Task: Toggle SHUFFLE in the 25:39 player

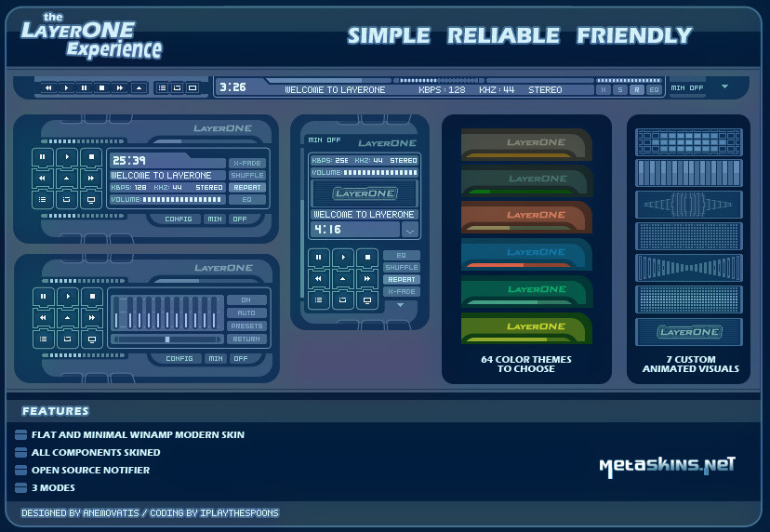Action: click(x=247, y=176)
